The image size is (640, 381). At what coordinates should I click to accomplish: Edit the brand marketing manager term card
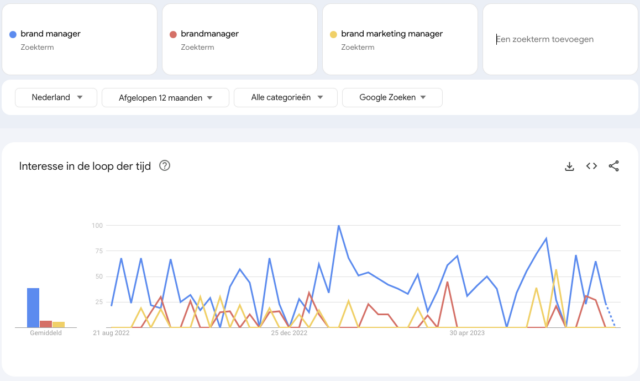click(400, 39)
